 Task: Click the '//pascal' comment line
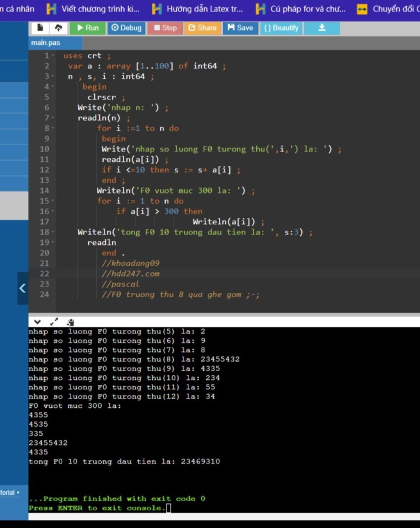(121, 284)
